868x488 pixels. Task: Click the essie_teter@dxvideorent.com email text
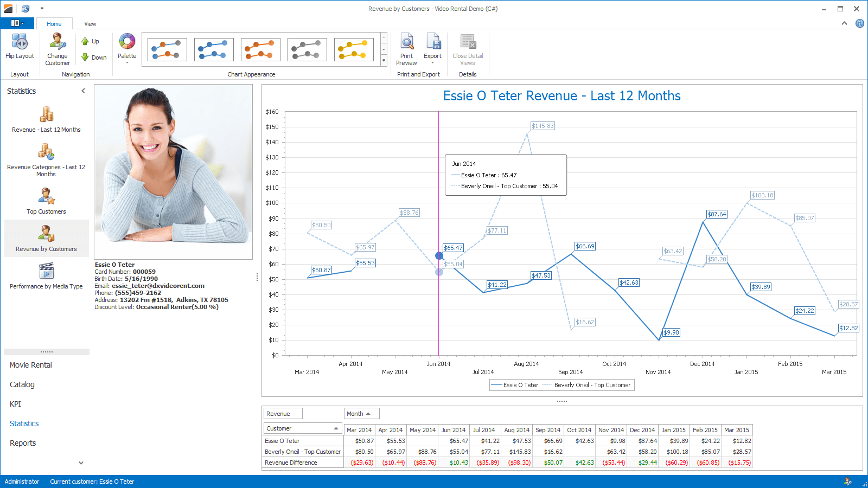pos(158,286)
